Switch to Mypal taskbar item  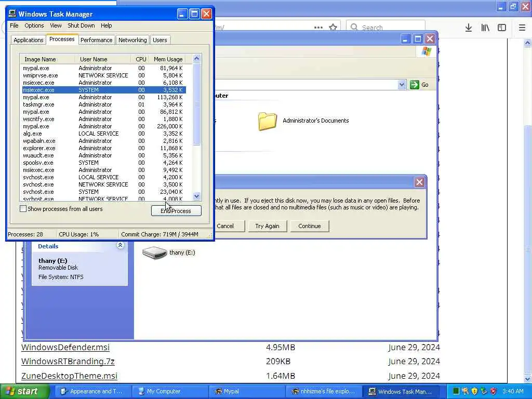coord(246,391)
